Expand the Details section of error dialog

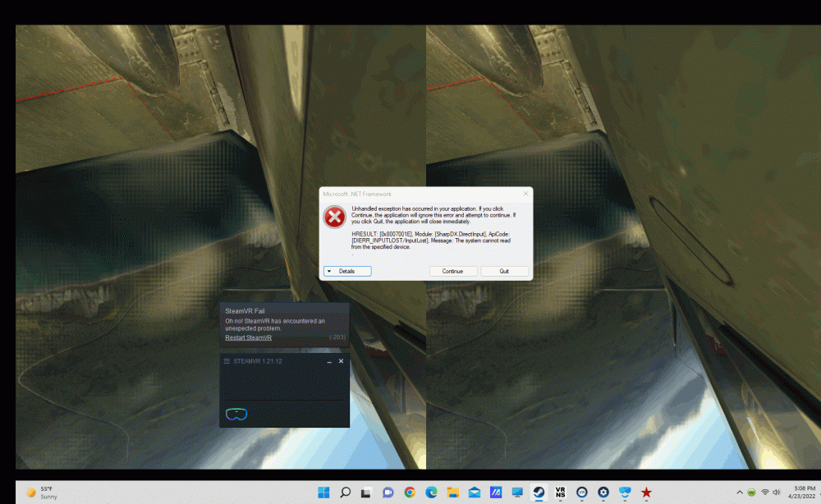(x=347, y=271)
